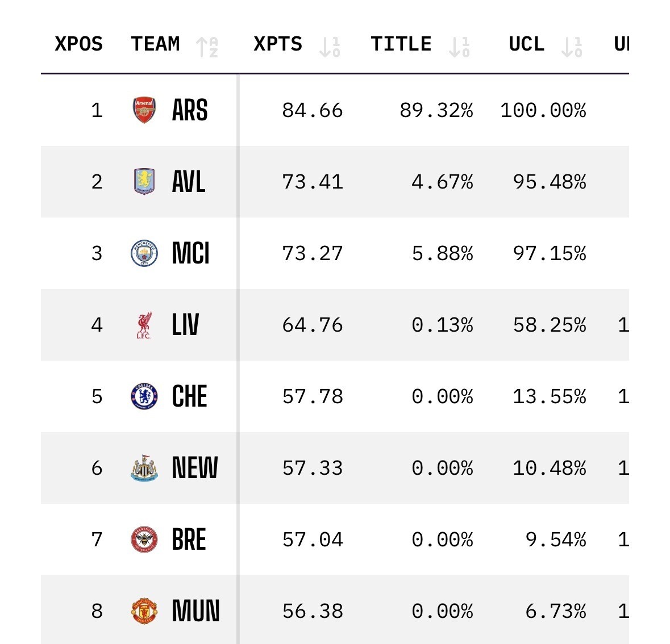Click the Newcastle crest icon
This screenshot has width=670, height=644.
point(144,468)
